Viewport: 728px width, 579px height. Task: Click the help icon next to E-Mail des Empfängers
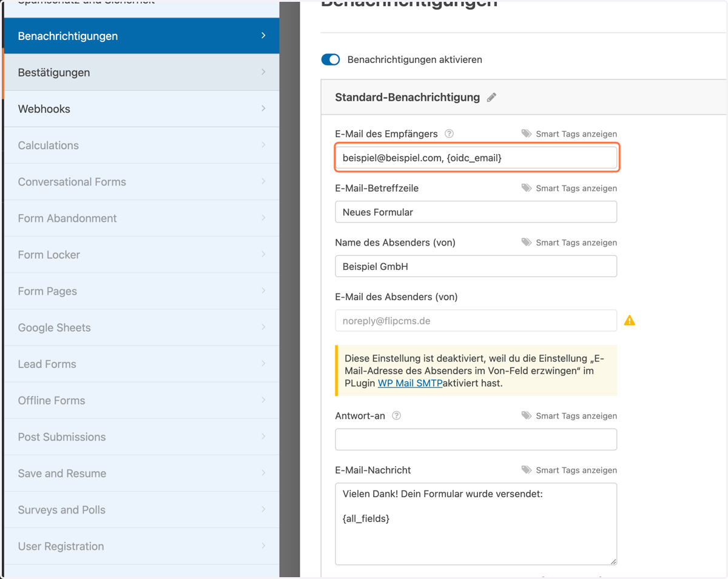point(449,134)
